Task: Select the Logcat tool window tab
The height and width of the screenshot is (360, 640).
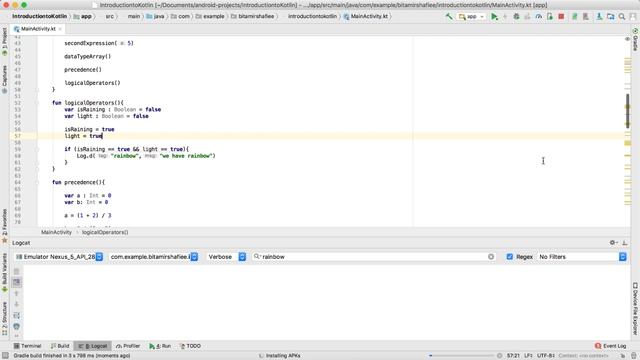Action: point(93,346)
